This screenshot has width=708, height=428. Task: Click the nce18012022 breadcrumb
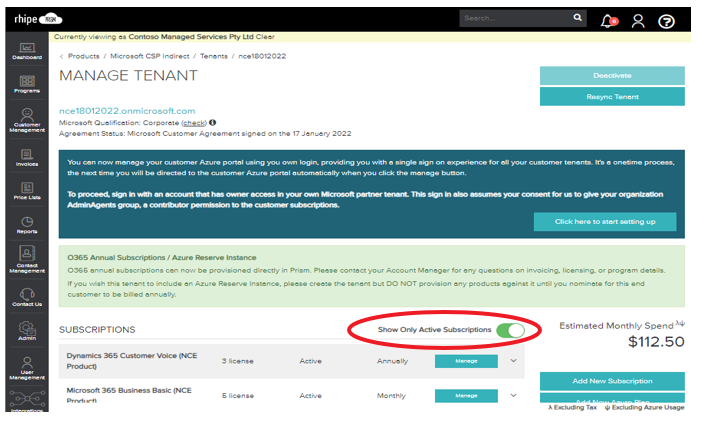click(262, 56)
